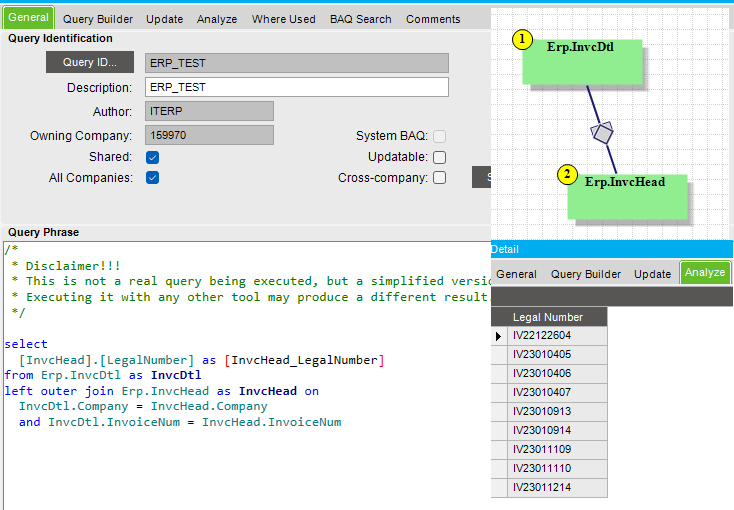
Task: Click the Detail panel header
Action: [612, 249]
